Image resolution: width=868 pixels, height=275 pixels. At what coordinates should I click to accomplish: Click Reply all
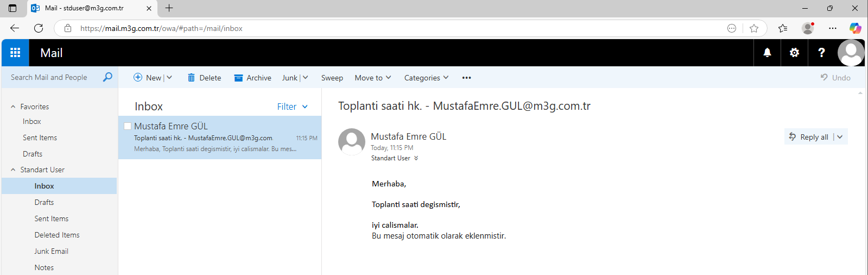pyautogui.click(x=809, y=137)
